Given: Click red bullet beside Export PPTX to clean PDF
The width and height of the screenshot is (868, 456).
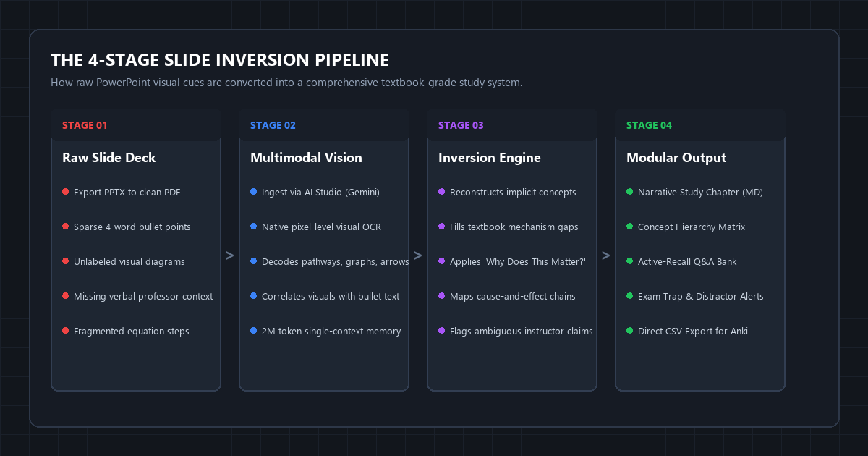Looking at the screenshot, I should point(65,192).
